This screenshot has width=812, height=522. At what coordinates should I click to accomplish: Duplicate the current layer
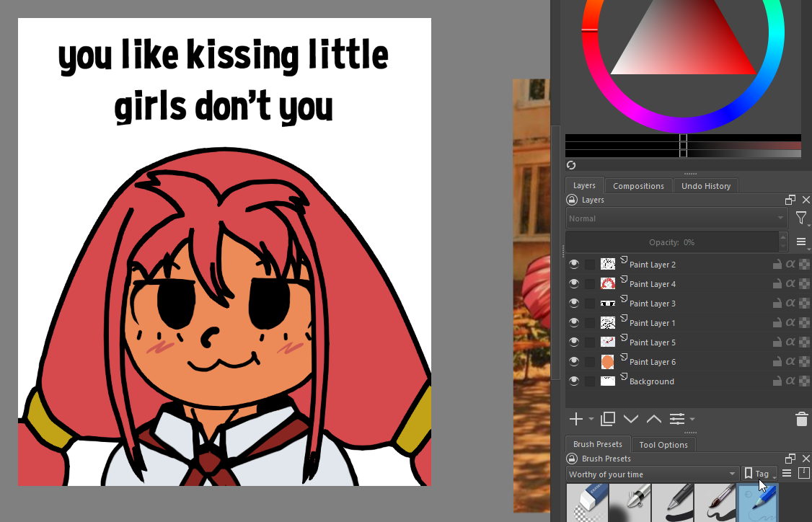pos(608,419)
